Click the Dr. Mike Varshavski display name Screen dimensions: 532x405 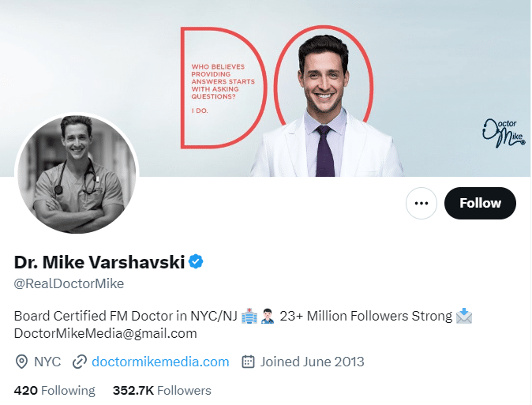(99, 261)
